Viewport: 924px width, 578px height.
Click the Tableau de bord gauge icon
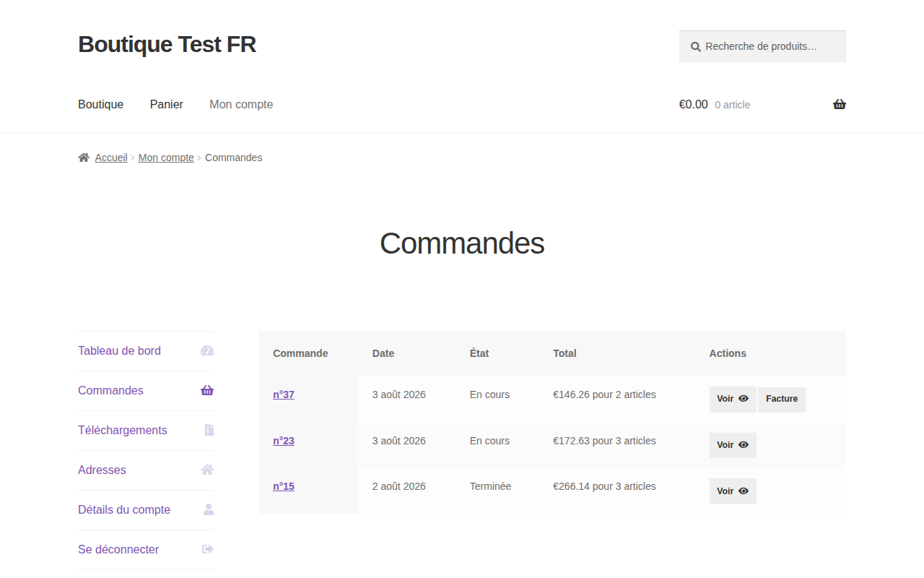click(x=207, y=351)
